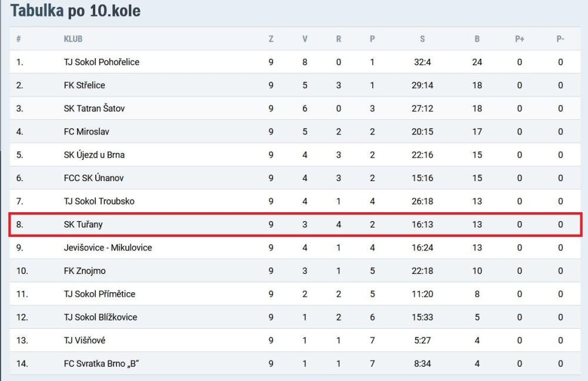Open the TJ Višňové club link
Screen dimensions: 588x381
(x=84, y=340)
